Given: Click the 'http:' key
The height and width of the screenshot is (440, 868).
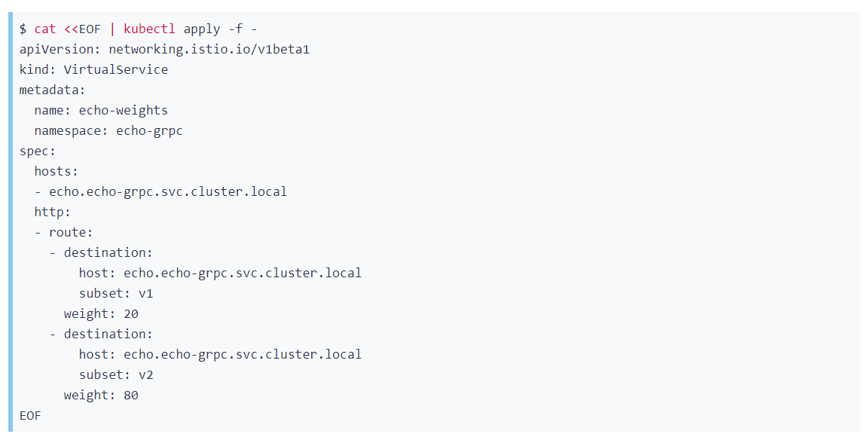Looking at the screenshot, I should (53, 212).
